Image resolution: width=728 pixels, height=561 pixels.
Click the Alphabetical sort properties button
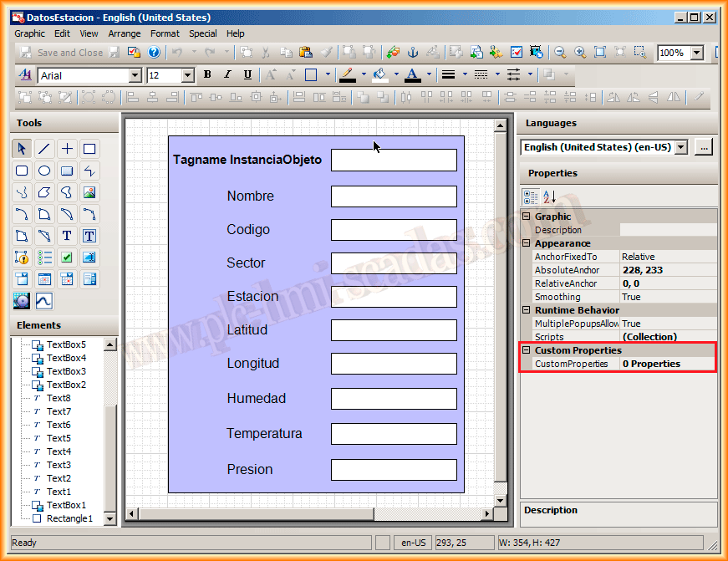click(x=549, y=197)
